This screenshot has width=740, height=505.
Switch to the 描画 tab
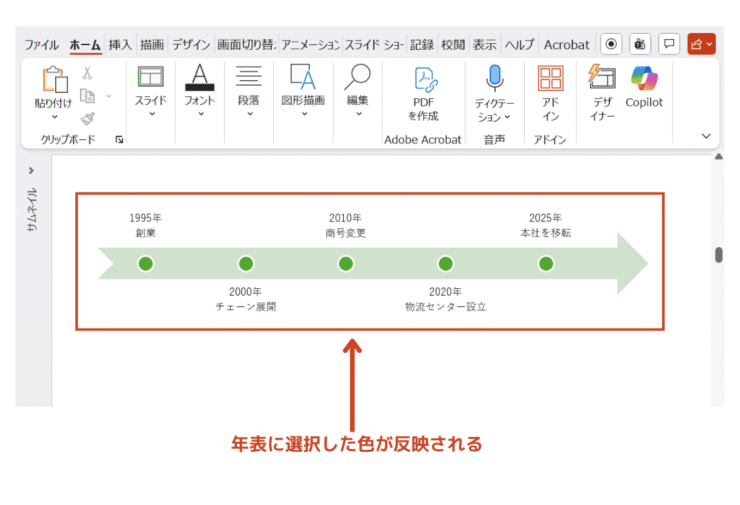pos(152,45)
